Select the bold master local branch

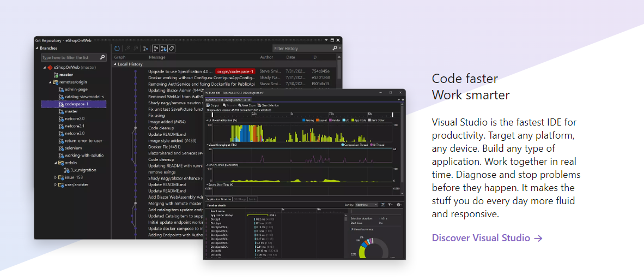tap(66, 75)
